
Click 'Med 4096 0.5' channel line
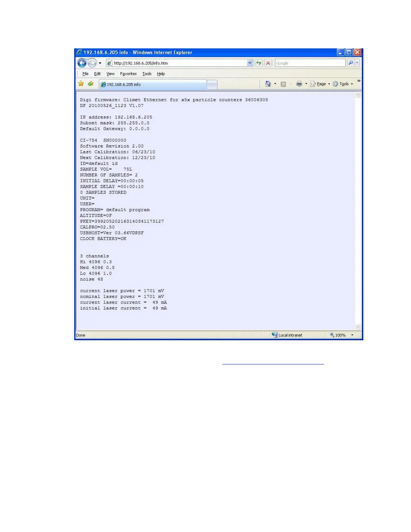click(97, 268)
